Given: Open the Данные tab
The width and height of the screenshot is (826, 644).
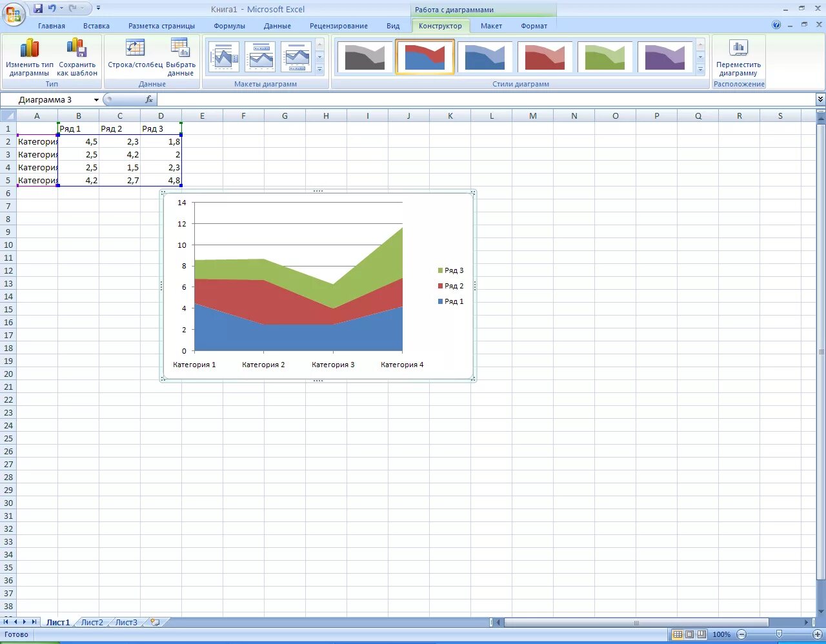Looking at the screenshot, I should (277, 26).
